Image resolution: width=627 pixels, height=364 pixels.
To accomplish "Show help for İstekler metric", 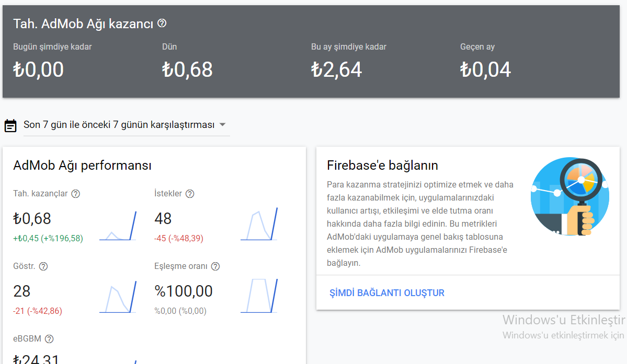I will (x=190, y=194).
